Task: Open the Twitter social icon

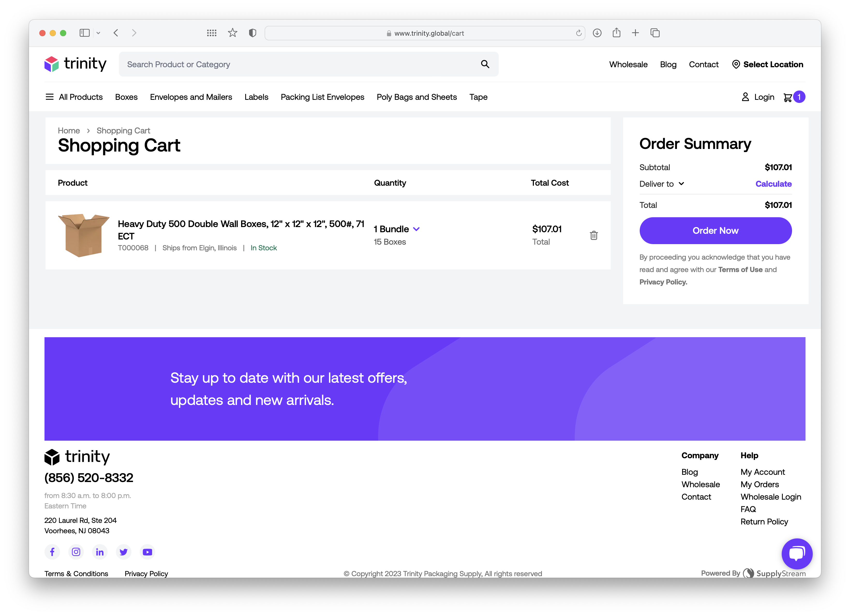Action: pos(124,552)
